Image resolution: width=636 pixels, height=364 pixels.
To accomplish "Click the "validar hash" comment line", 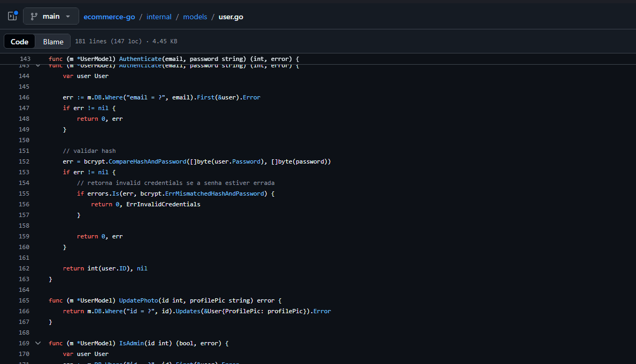I will pyautogui.click(x=89, y=151).
